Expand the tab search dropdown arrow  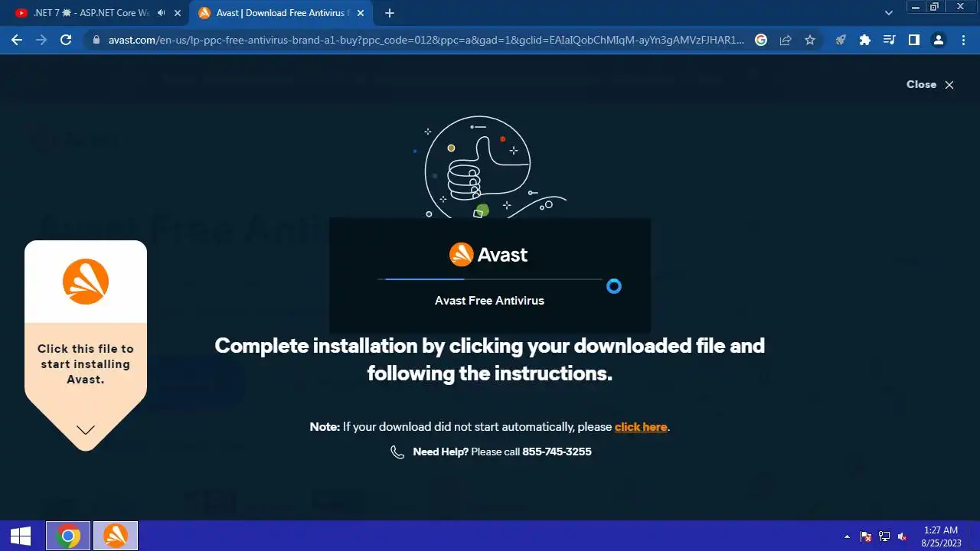(889, 13)
